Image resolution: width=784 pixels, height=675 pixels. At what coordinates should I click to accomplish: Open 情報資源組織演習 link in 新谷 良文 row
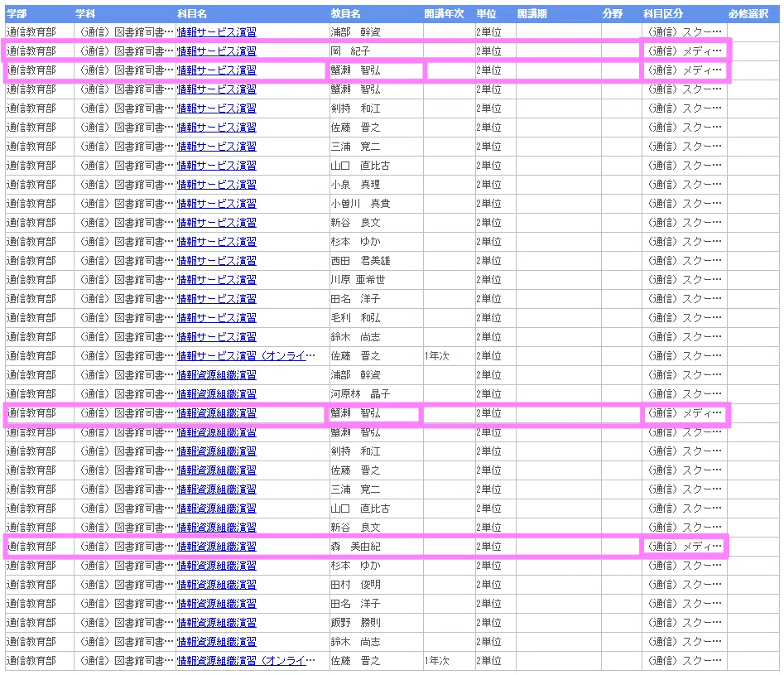click(x=217, y=528)
